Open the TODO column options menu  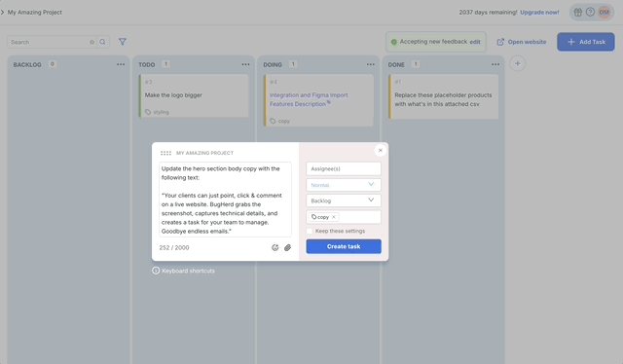[x=245, y=64]
